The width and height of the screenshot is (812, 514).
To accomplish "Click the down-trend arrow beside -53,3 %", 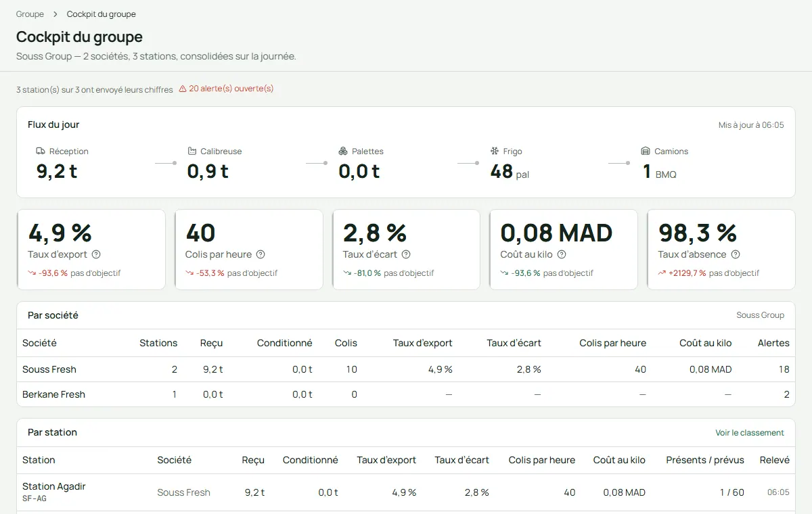I will coord(189,273).
